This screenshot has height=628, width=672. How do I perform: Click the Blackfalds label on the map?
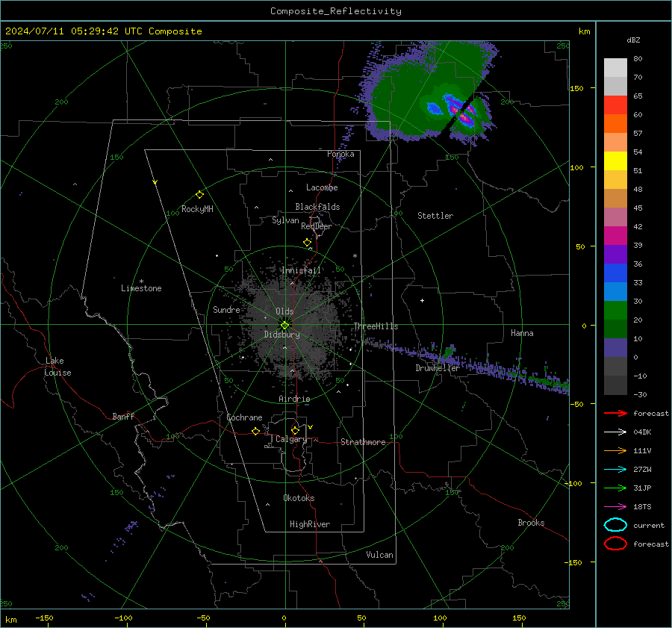pos(317,207)
